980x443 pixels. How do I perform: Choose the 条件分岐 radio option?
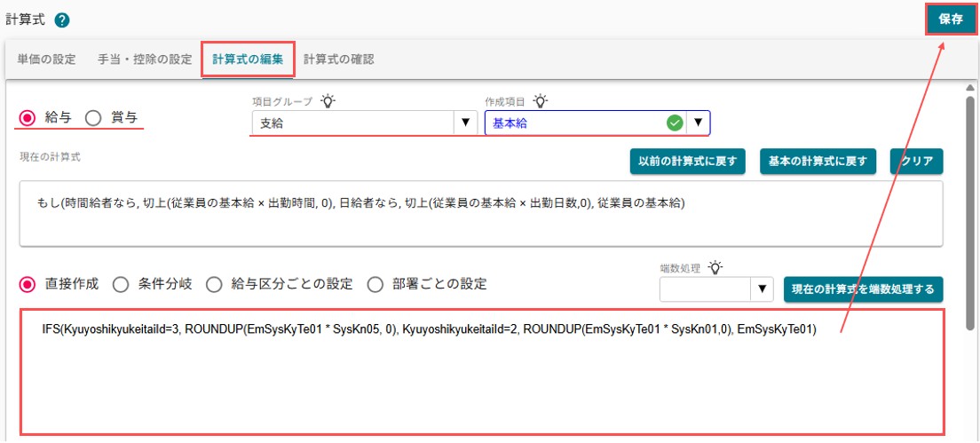pyautogui.click(x=121, y=285)
